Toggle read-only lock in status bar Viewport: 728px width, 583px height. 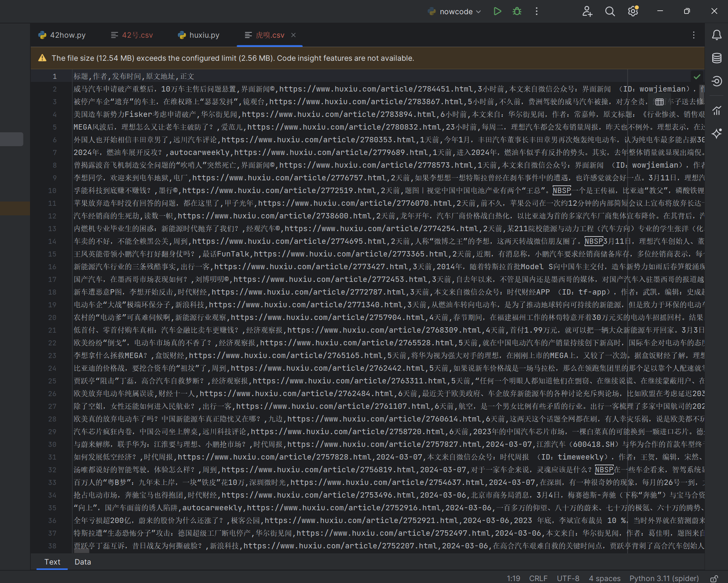pyautogui.click(x=714, y=578)
